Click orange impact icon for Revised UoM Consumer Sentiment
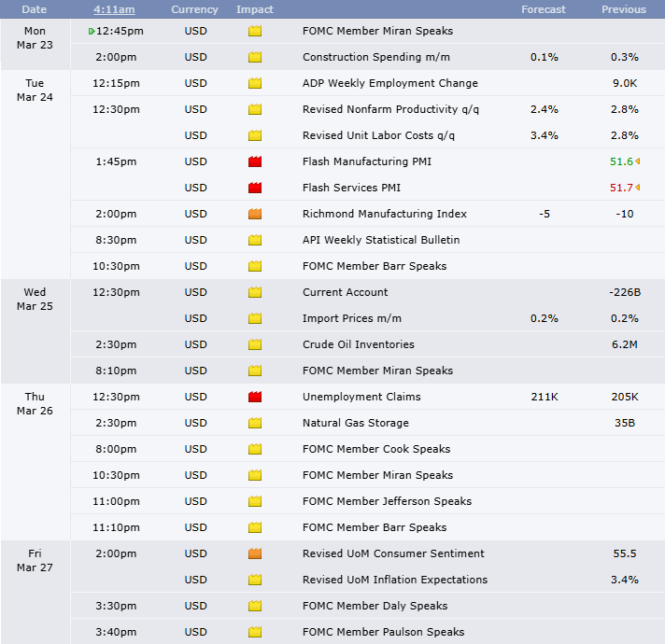This screenshot has width=665, height=644. pos(255,553)
